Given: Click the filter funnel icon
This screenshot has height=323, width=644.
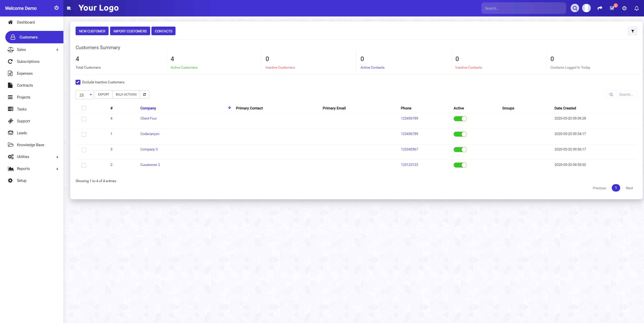Looking at the screenshot, I should click(633, 31).
